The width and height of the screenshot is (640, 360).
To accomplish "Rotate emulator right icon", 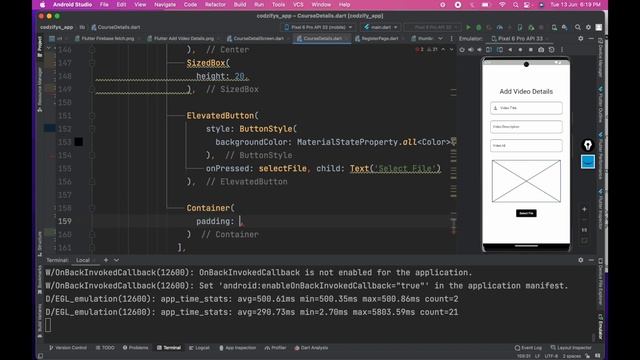I will click(x=500, y=50).
